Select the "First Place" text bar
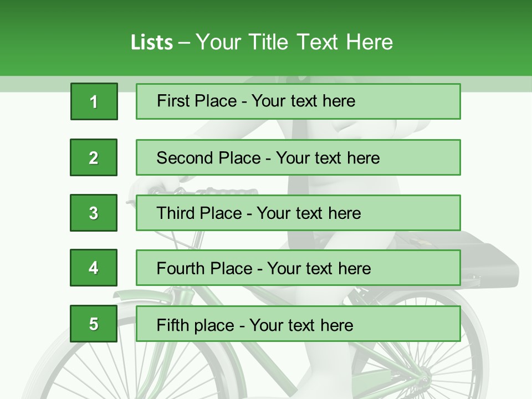The image size is (532, 399). 298,101
